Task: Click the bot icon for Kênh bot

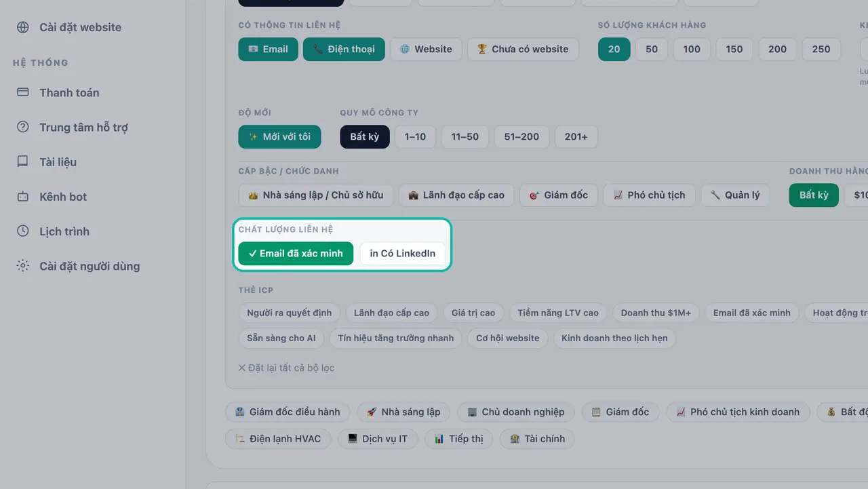Action: 23,197
